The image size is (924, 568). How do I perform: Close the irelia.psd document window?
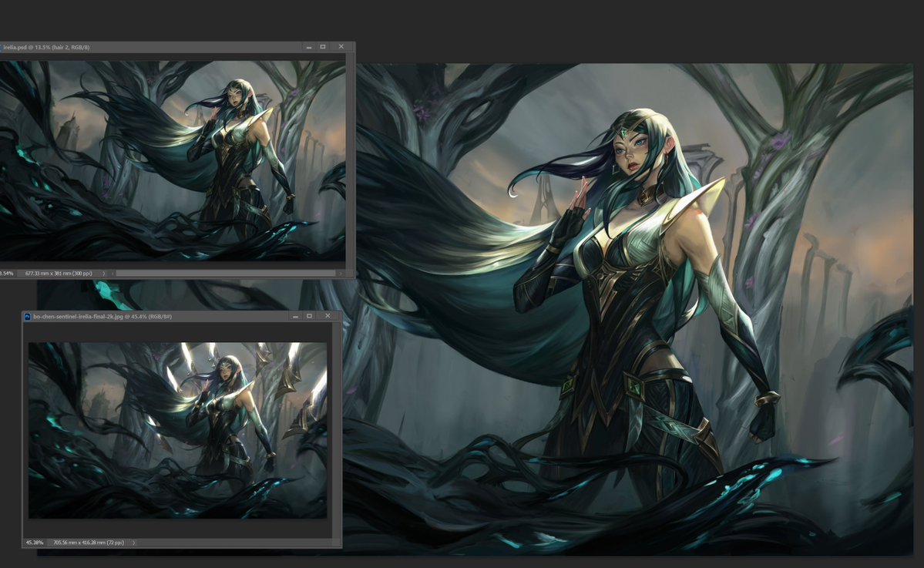pyautogui.click(x=341, y=46)
